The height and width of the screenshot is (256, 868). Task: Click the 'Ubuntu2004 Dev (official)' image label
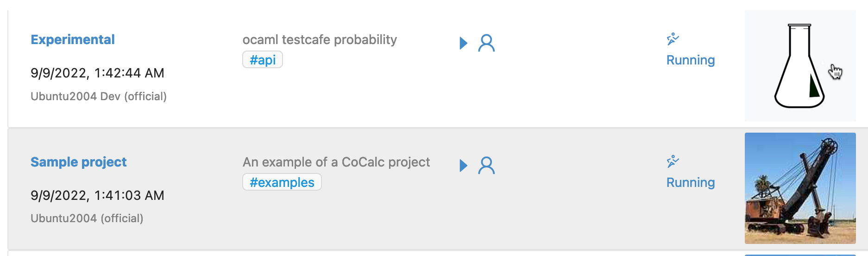pos(99,96)
